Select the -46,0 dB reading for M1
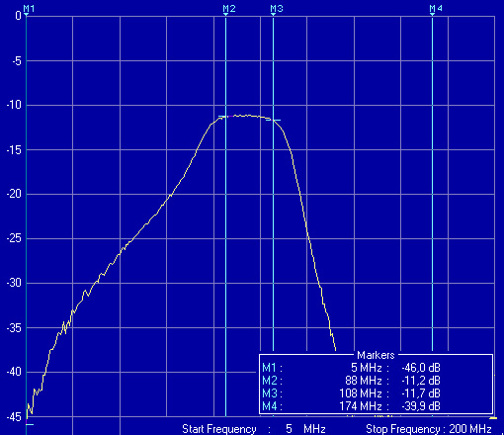Viewport: 504px width, 435px height. [421, 368]
